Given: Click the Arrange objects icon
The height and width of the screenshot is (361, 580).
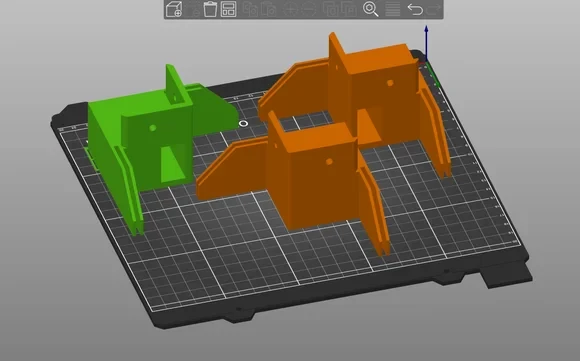Looking at the screenshot, I should [229, 9].
